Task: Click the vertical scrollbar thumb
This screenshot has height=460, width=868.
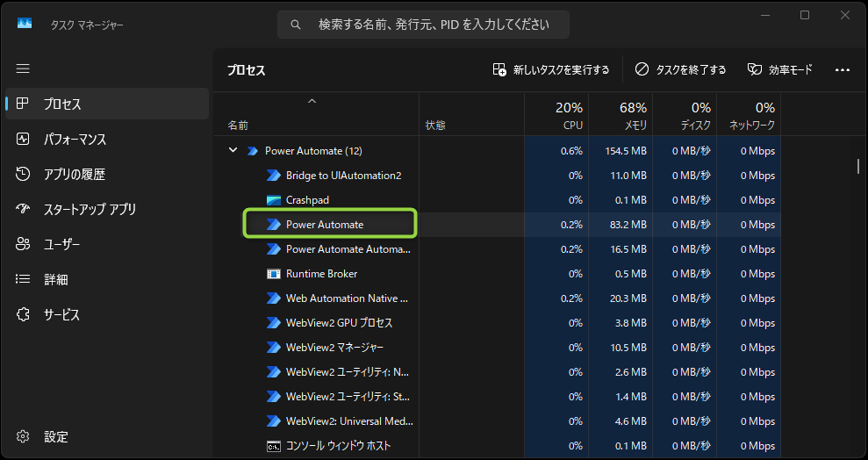Action: (857, 166)
